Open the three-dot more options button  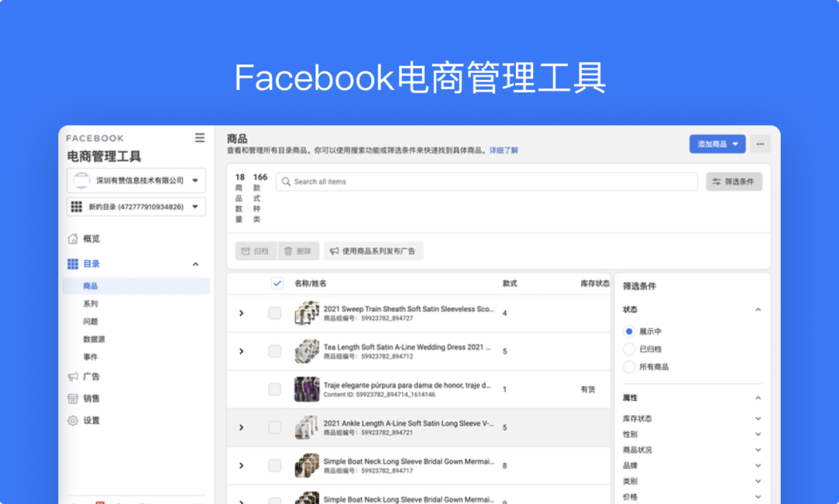(x=760, y=144)
